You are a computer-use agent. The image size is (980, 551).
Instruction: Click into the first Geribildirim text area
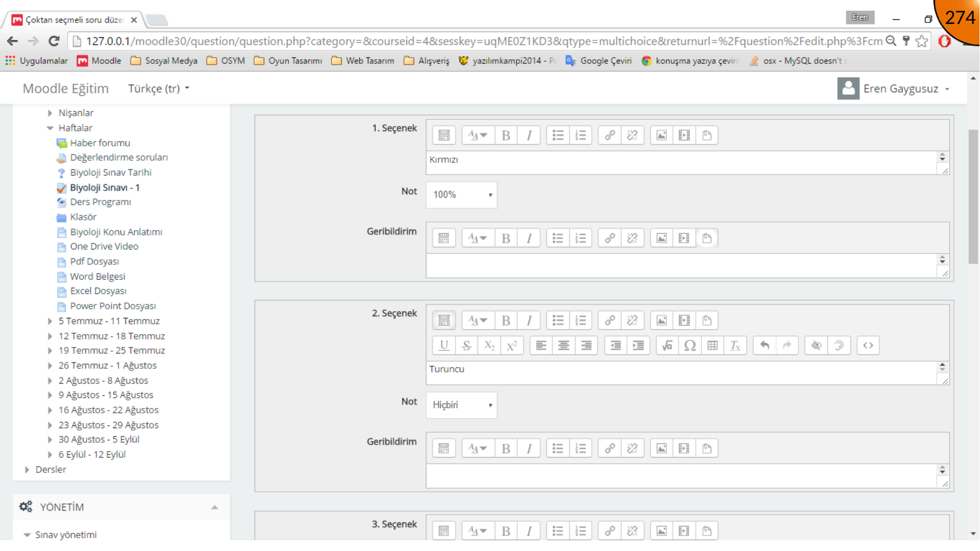682,265
